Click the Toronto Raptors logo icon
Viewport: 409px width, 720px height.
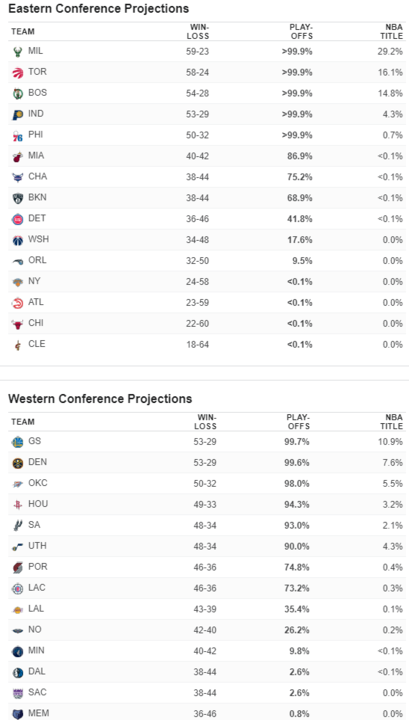(x=17, y=73)
